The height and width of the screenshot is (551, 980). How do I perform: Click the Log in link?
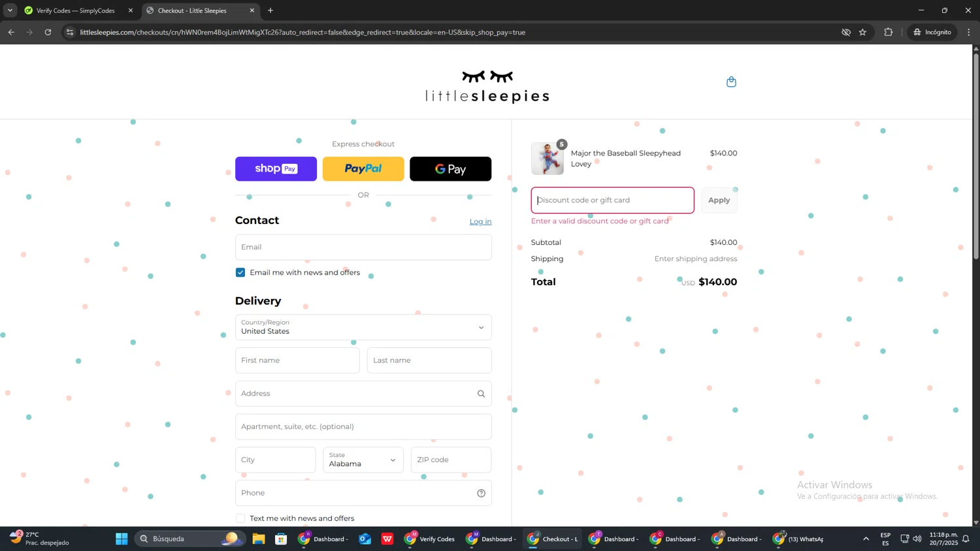click(x=480, y=221)
